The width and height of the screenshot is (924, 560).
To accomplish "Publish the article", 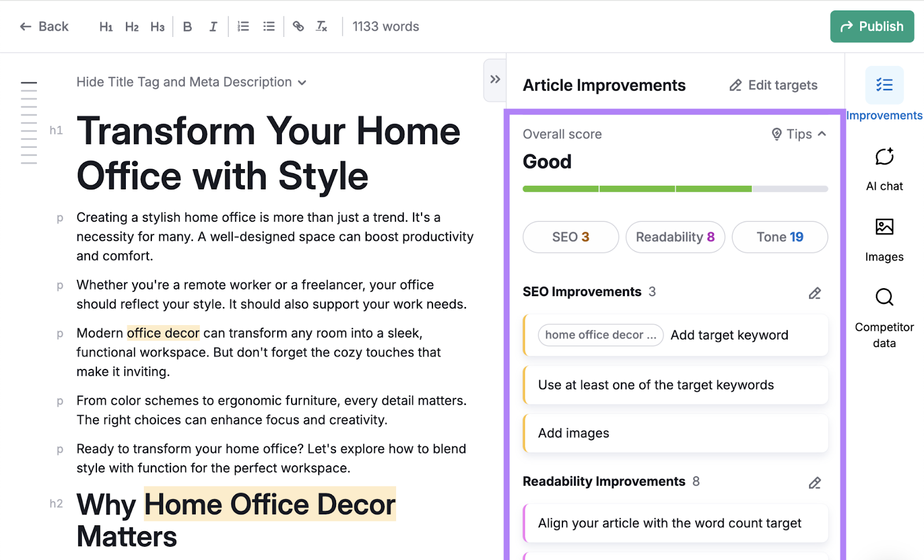I will tap(871, 26).
